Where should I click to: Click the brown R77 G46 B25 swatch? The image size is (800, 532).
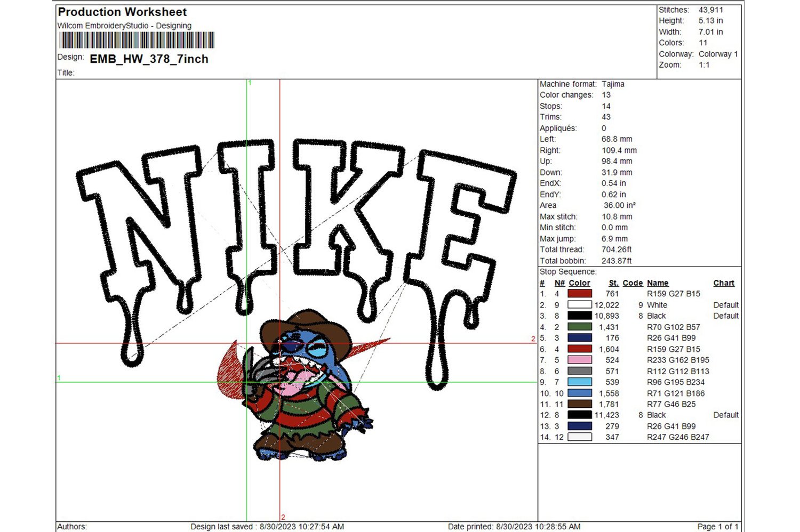(x=580, y=404)
